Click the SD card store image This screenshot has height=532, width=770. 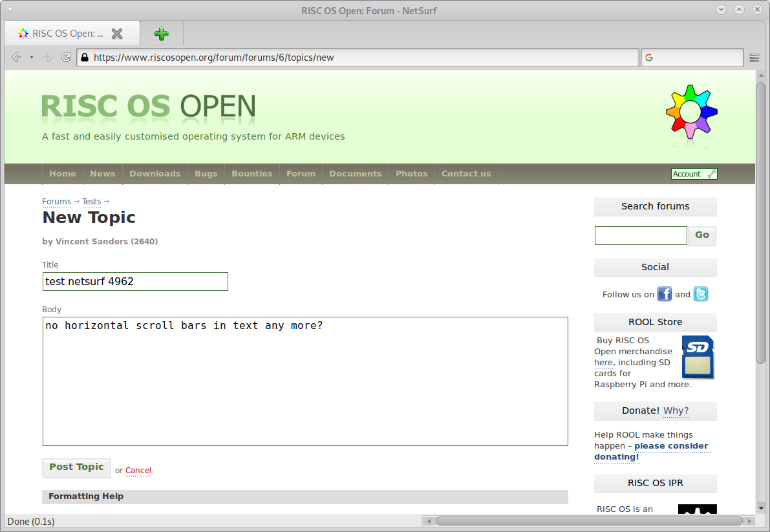(x=698, y=357)
